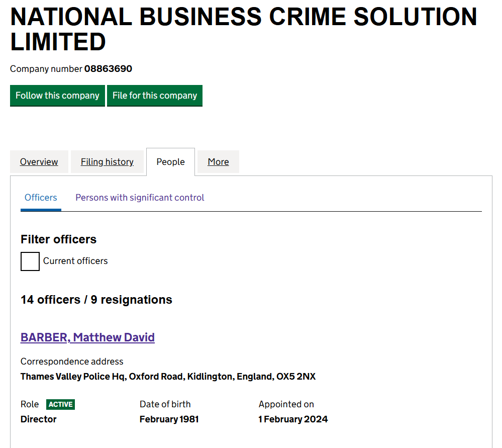
Task: Click the Current officers label text
Action: [x=75, y=261]
